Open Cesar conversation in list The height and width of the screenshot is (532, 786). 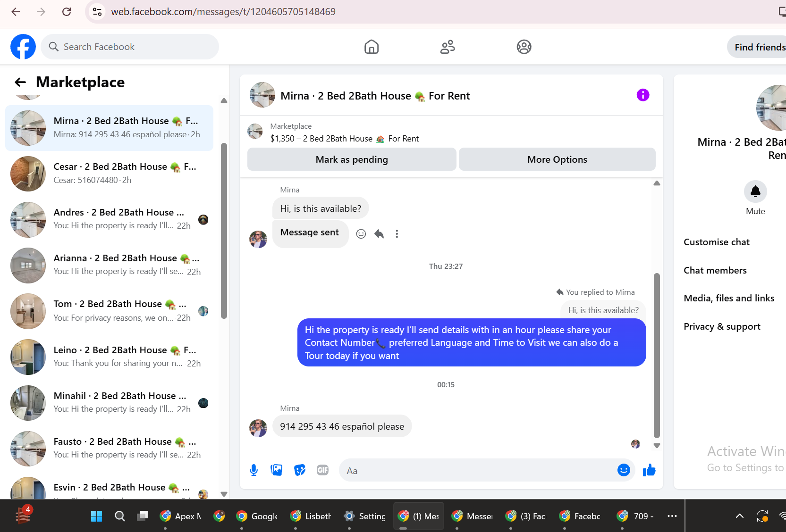click(109, 174)
